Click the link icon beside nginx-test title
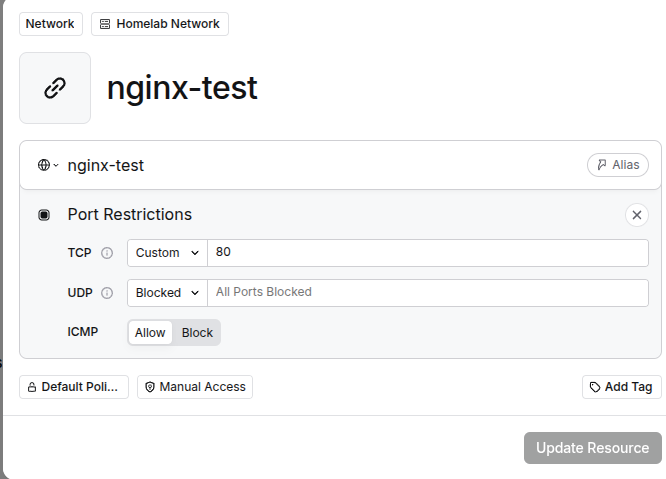 (55, 88)
